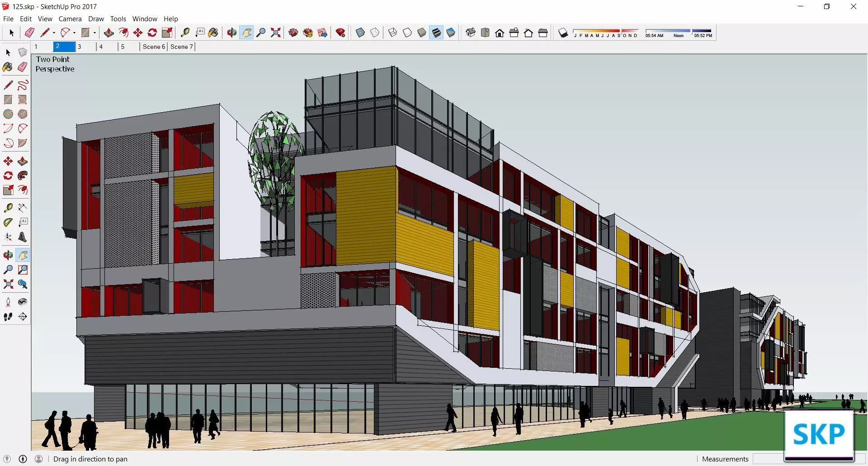Open the File menu
This screenshot has height=466, width=868.
[x=8, y=19]
